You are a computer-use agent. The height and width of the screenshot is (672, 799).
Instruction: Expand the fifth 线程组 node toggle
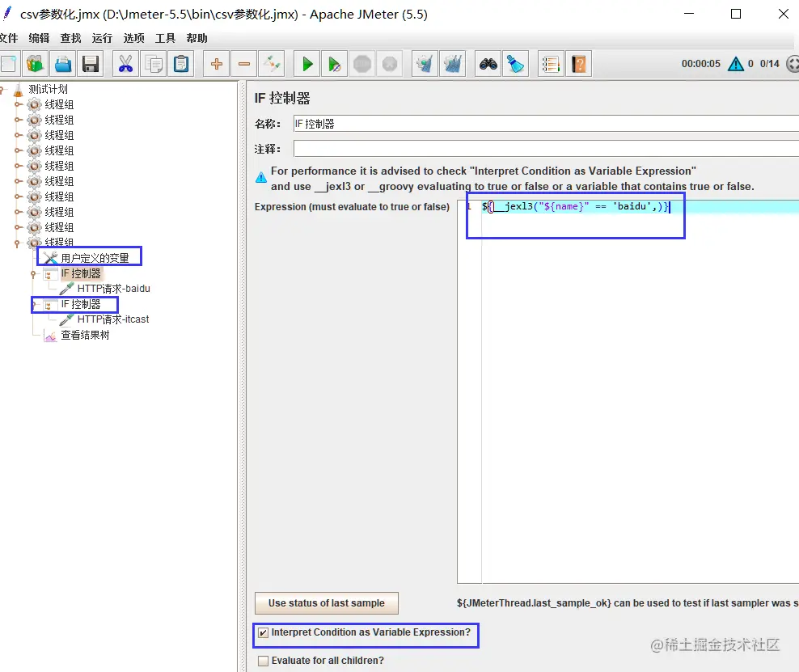coord(19,166)
